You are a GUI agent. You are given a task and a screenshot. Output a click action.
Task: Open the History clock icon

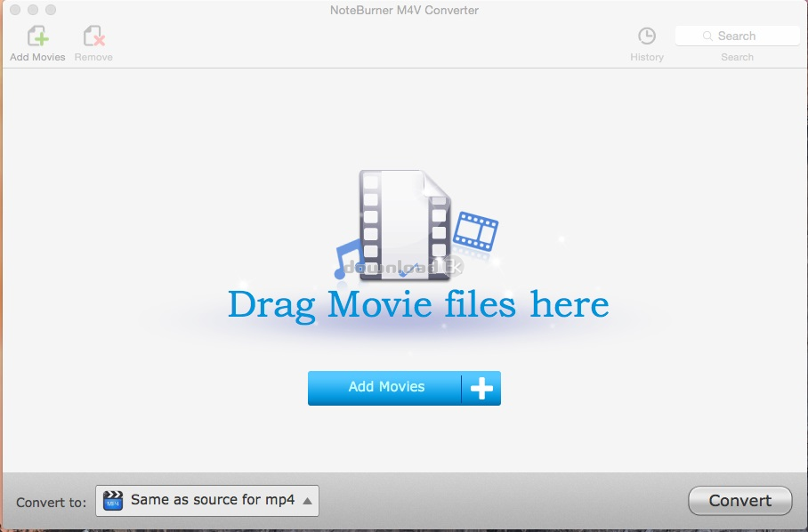pyautogui.click(x=647, y=36)
